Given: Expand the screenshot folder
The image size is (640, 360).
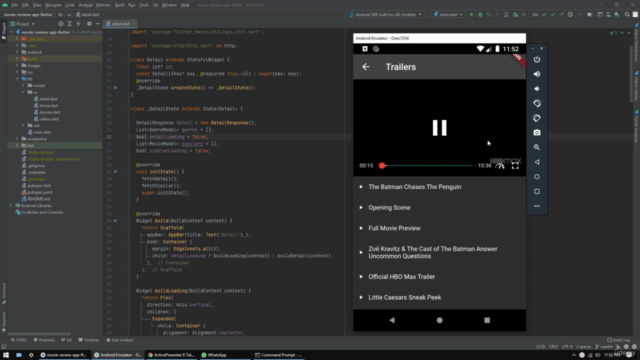Looking at the screenshot, I should tap(17, 139).
